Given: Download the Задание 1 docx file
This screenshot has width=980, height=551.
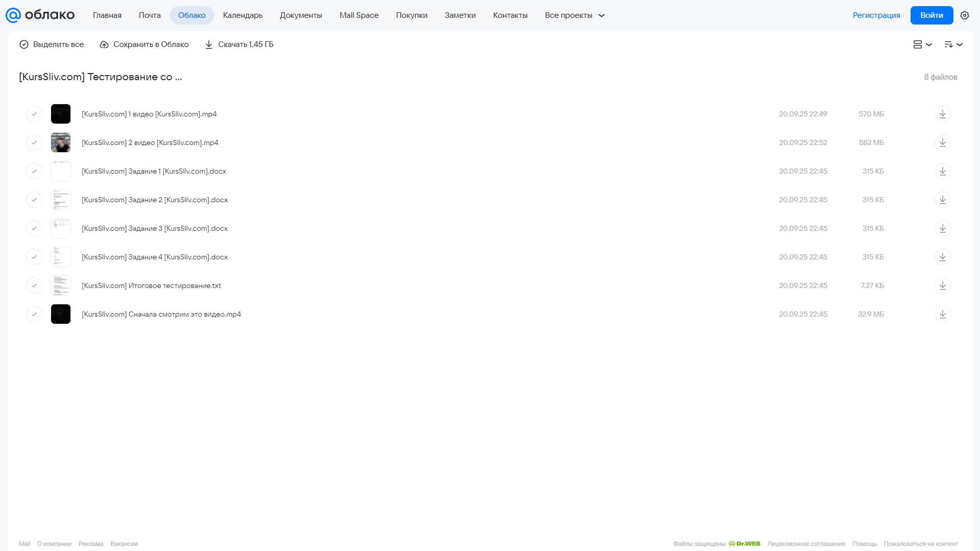Looking at the screenshot, I should pos(943,171).
